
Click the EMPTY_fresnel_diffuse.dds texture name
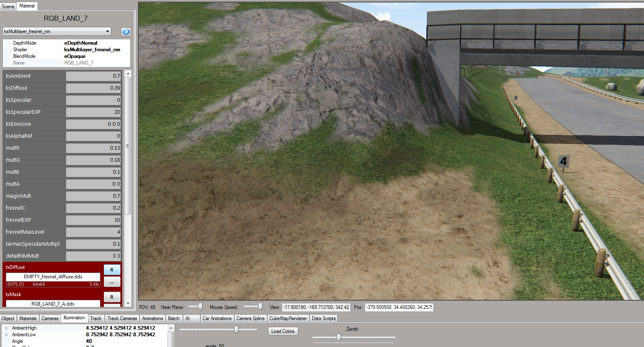coord(53,277)
